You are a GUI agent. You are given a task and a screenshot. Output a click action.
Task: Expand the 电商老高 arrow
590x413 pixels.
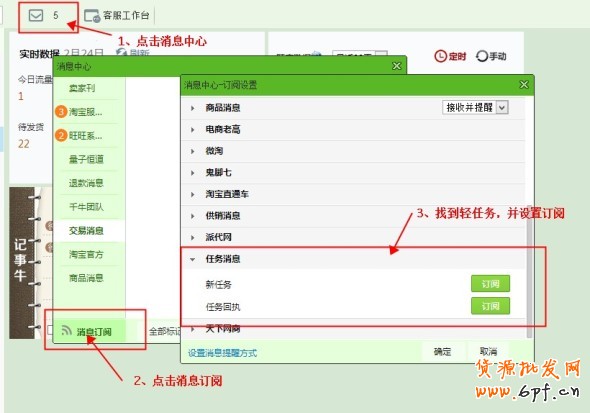tap(193, 130)
